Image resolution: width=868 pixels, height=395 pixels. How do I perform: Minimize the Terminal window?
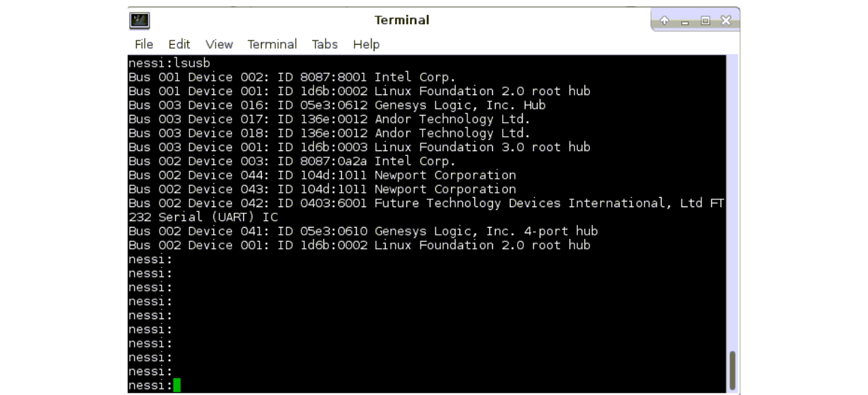(684, 21)
